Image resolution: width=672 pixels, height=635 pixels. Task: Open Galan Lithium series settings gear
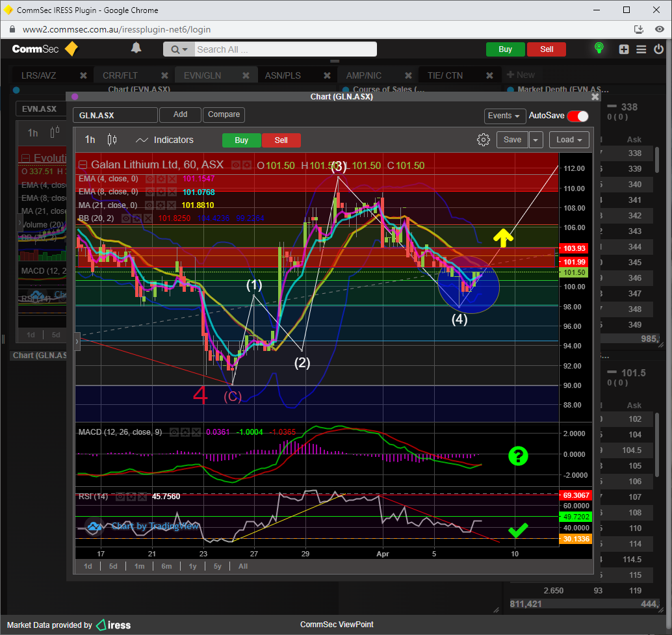pyautogui.click(x=246, y=165)
